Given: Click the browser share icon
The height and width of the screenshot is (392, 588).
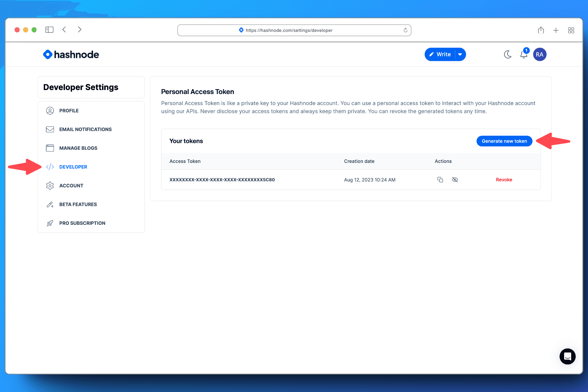Looking at the screenshot, I should (x=541, y=30).
